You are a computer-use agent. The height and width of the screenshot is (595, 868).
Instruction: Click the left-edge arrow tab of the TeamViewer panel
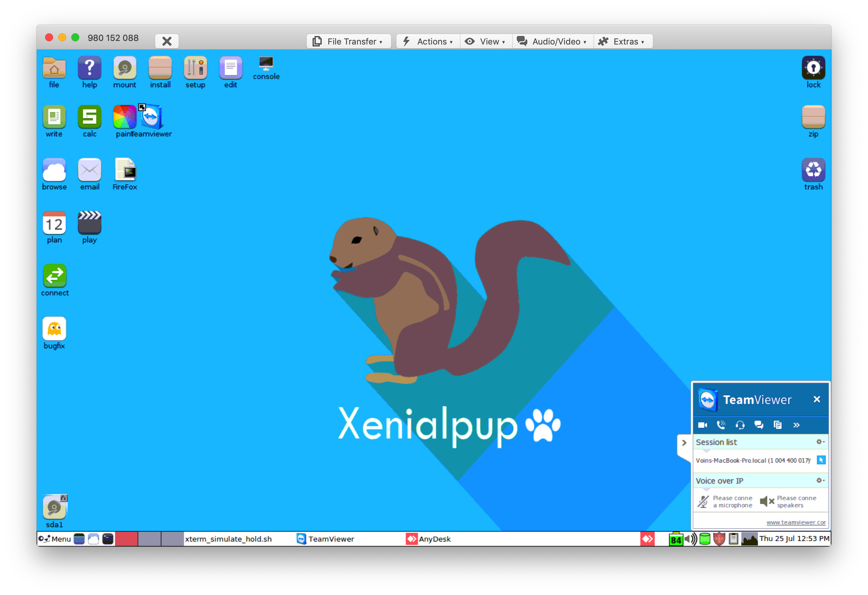coord(684,442)
